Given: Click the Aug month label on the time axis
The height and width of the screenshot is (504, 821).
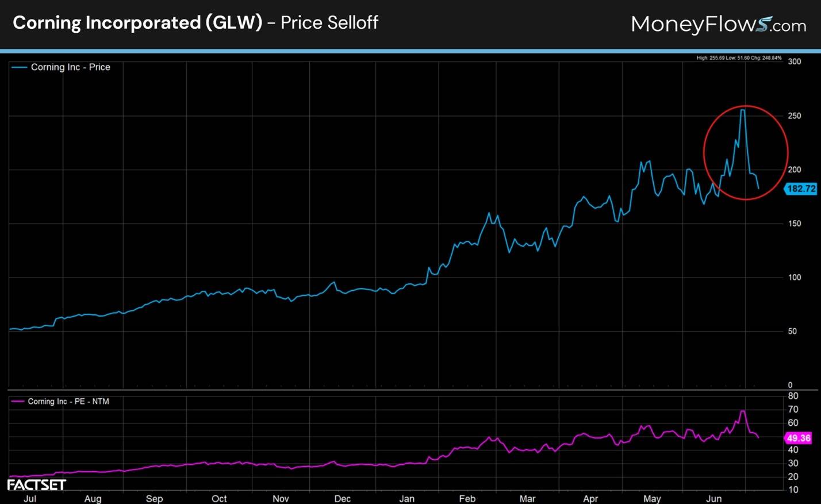Looking at the screenshot, I should coord(93,499).
